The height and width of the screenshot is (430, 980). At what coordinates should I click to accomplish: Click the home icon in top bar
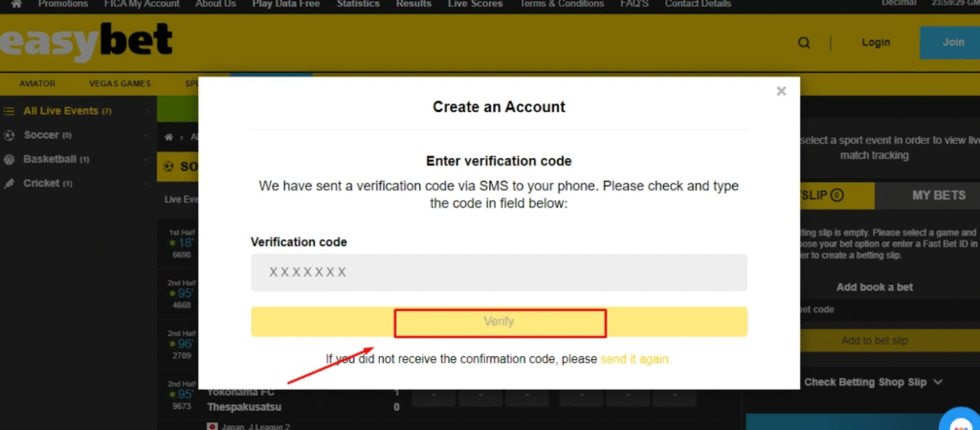pyautogui.click(x=15, y=4)
